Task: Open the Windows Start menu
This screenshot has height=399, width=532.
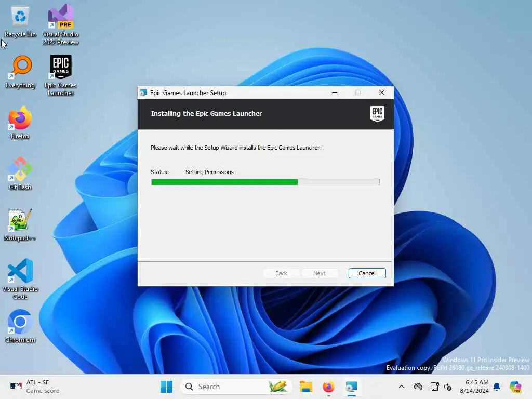Action: coord(166,387)
